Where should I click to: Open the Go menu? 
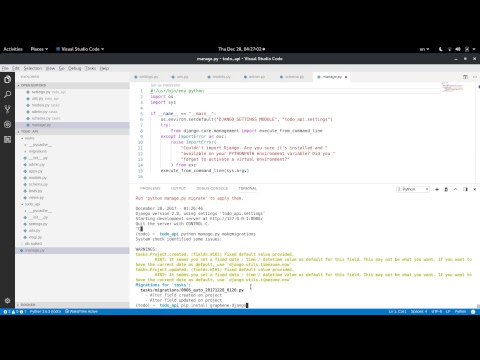click(62, 68)
